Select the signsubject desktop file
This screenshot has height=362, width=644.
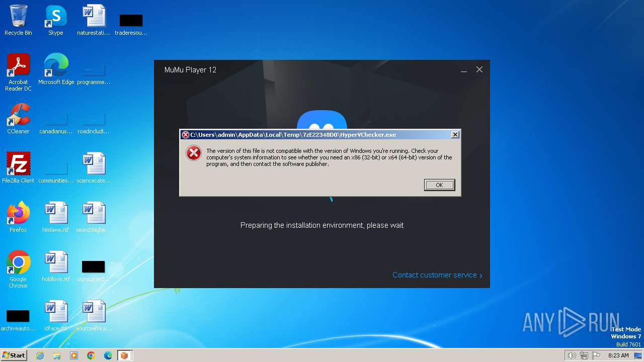[x=94, y=270]
